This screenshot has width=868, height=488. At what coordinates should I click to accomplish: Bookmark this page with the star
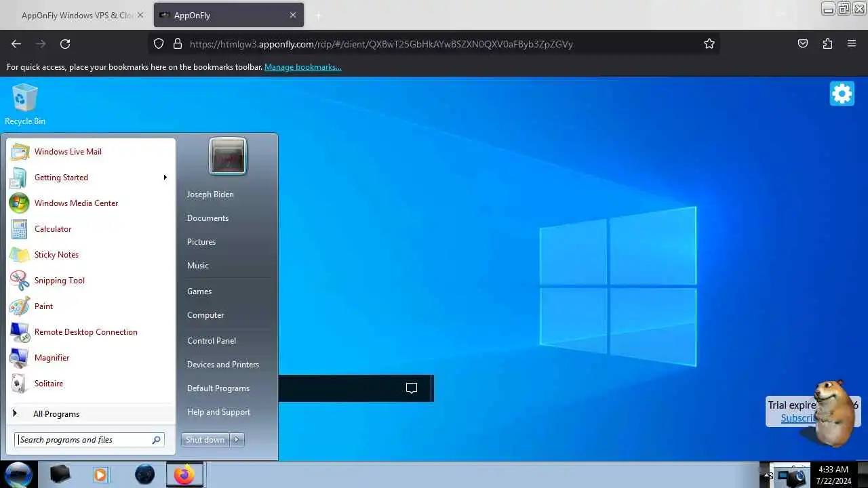[709, 44]
